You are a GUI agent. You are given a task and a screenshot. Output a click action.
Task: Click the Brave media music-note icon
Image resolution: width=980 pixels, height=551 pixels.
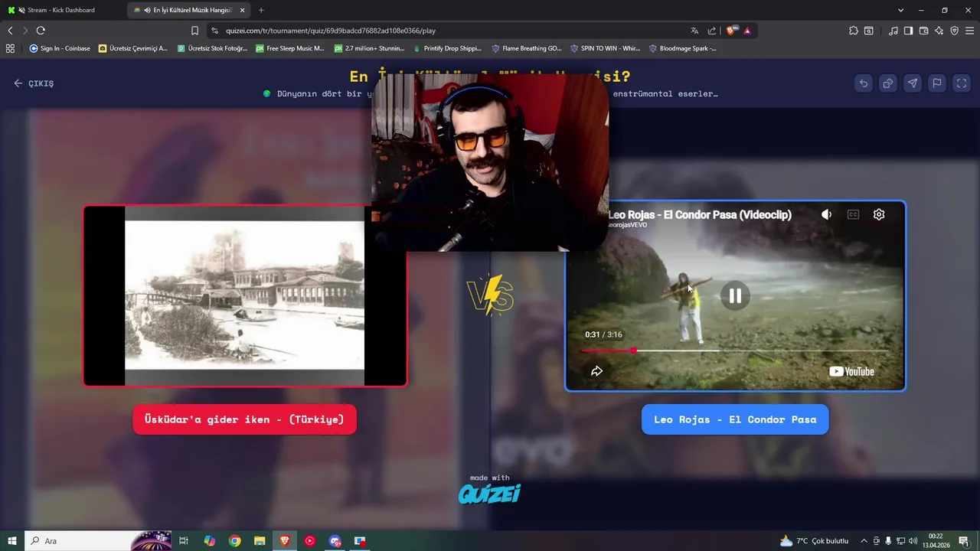[x=893, y=31]
